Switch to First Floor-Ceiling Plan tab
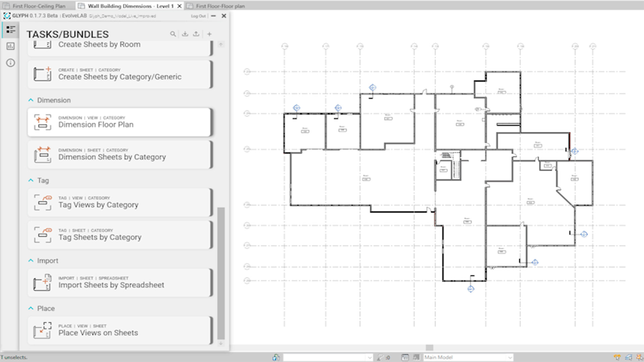The height and width of the screenshot is (362, 644). 38,6
